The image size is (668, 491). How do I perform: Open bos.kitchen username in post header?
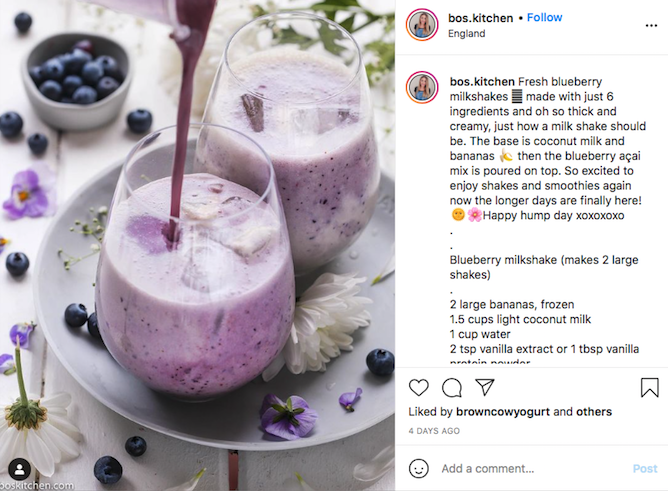(x=481, y=18)
